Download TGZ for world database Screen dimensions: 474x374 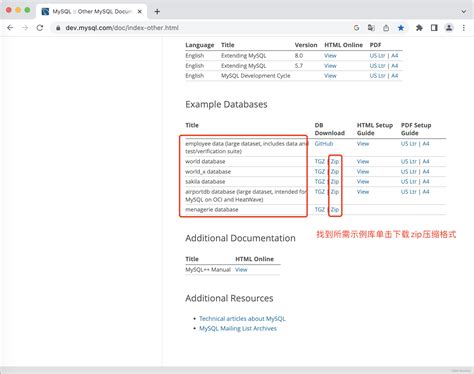[319, 161]
